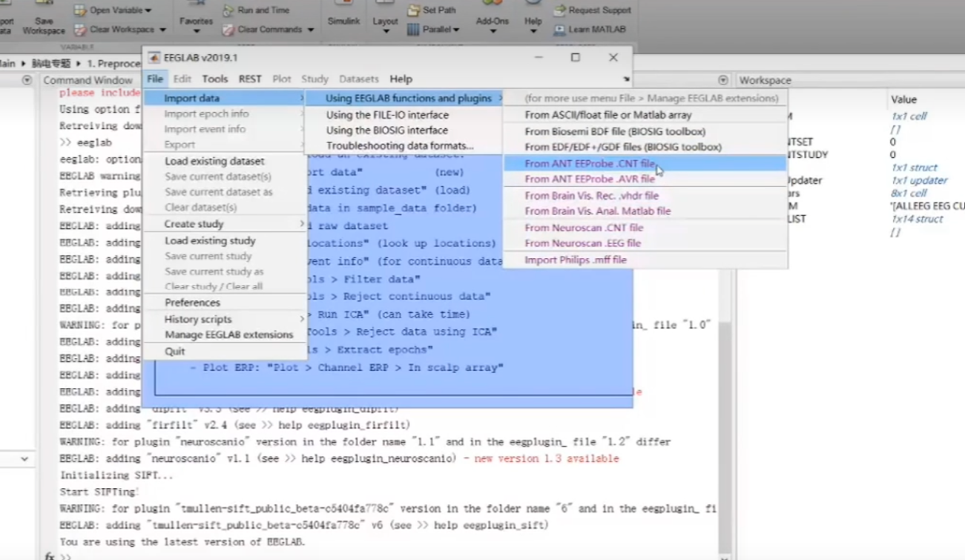Viewport: 965px width, 560px height.
Task: Click Simulink button in toolstrip
Action: (343, 21)
